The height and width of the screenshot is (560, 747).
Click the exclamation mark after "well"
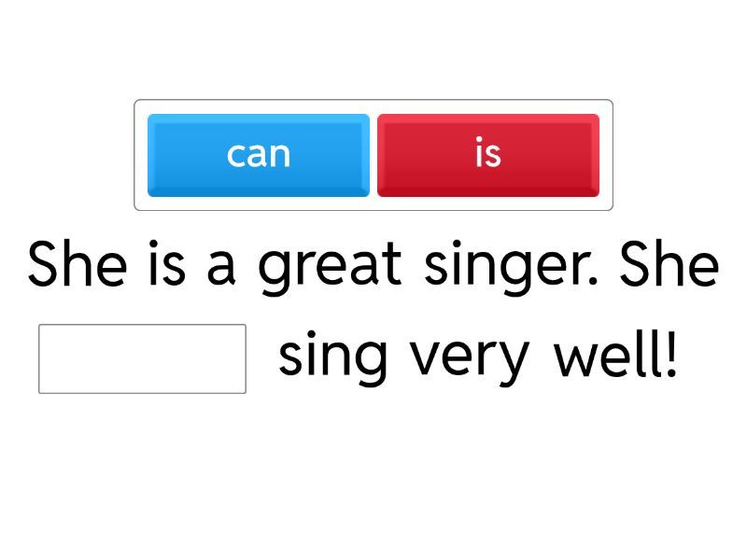(x=669, y=357)
